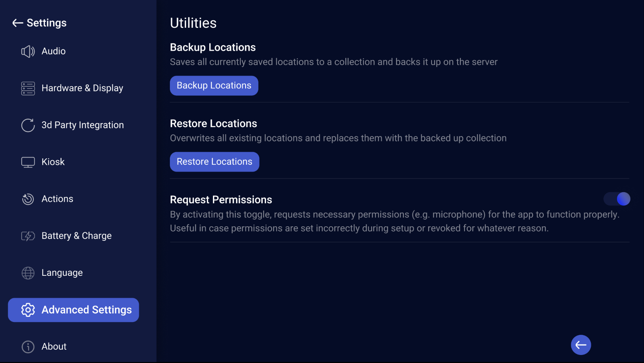644x363 pixels.
Task: Select the Language menu label
Action: (x=62, y=273)
